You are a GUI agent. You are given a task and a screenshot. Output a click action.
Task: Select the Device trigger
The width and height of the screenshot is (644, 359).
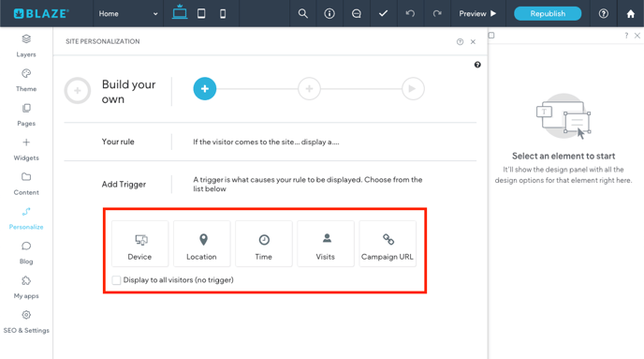click(x=140, y=244)
